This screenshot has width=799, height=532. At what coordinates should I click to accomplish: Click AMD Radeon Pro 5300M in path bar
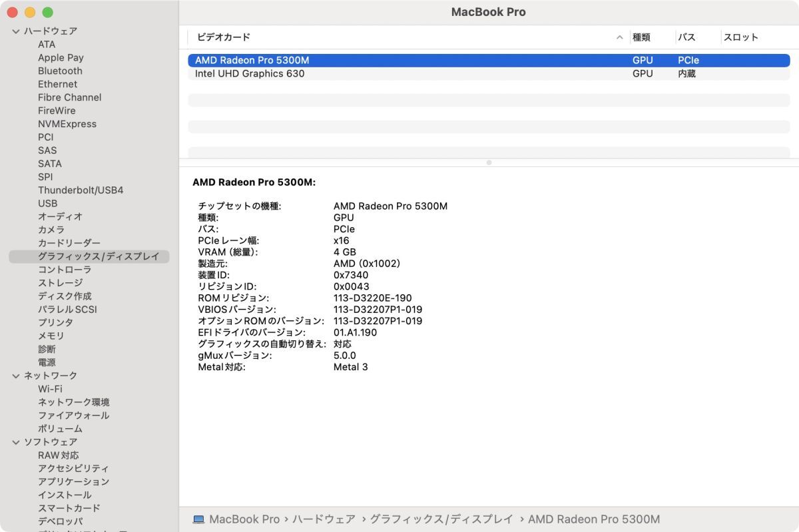click(594, 519)
